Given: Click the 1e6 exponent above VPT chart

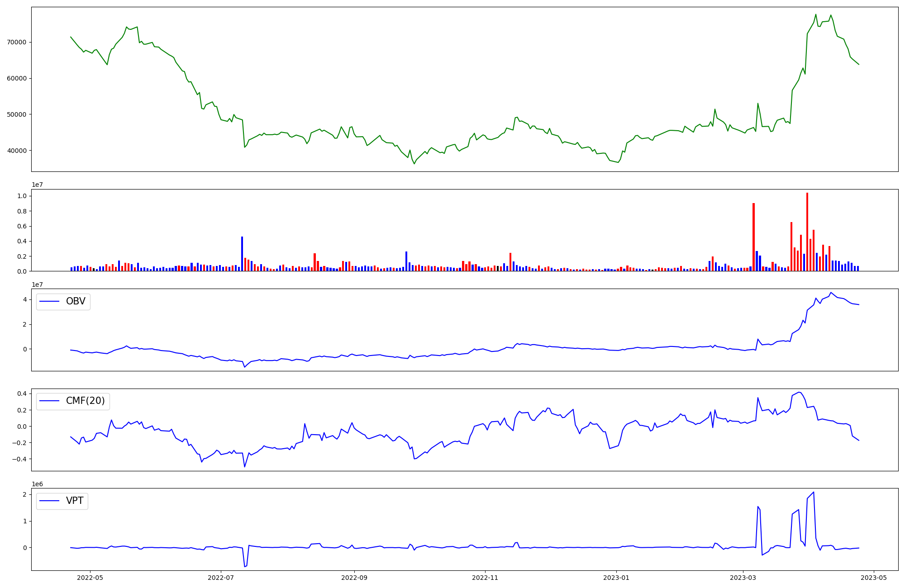Looking at the screenshot, I should [x=37, y=484].
